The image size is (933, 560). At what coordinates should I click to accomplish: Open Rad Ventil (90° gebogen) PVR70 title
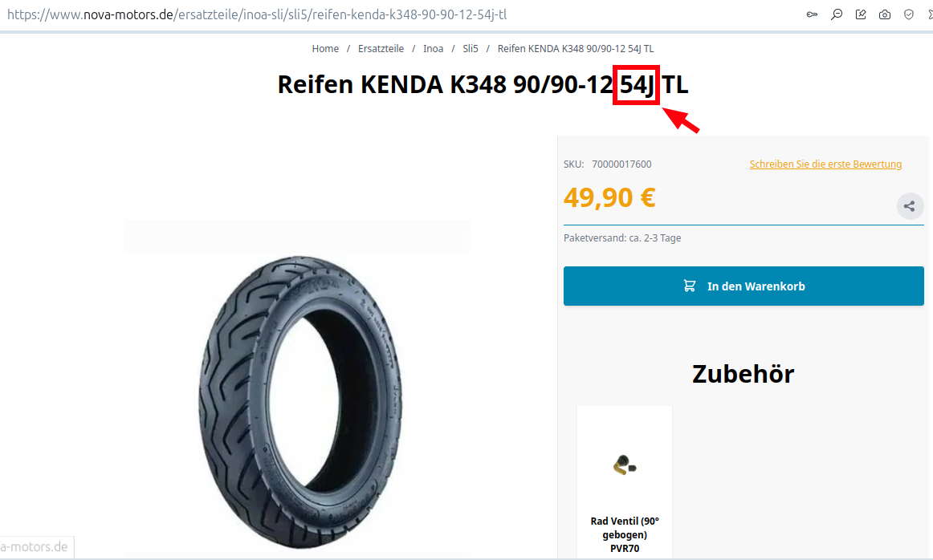[x=625, y=534]
